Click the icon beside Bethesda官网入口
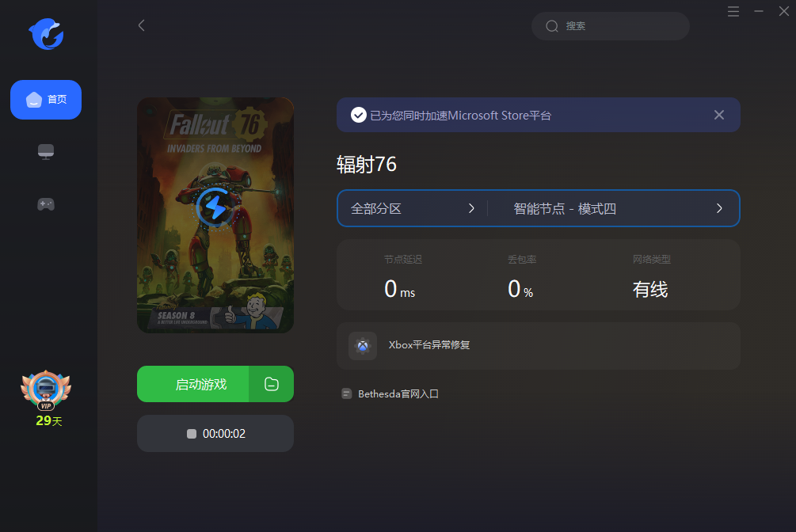The image size is (796, 532). pos(347,394)
